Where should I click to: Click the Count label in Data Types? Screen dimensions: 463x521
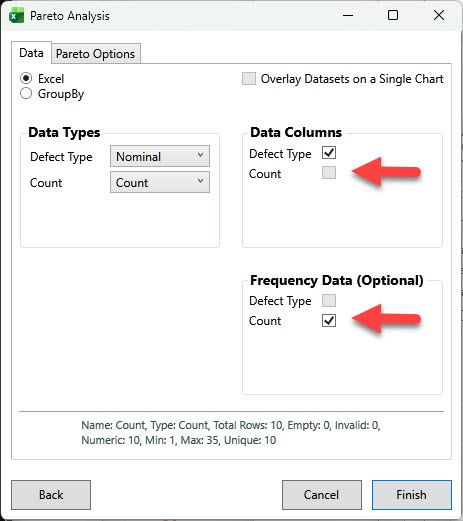point(46,183)
